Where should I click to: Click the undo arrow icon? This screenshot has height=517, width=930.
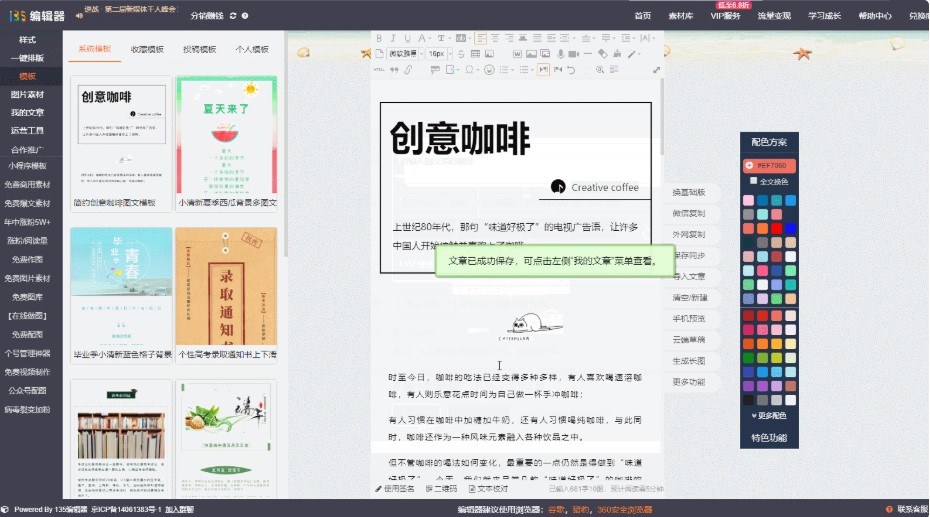[x=571, y=70]
